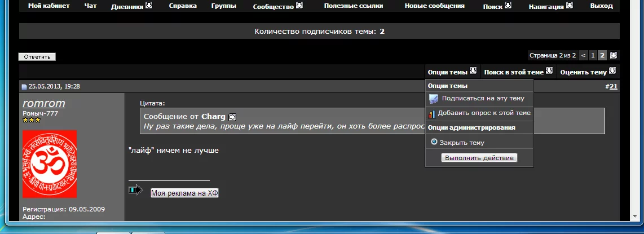Open the Чат menu item

[90, 6]
